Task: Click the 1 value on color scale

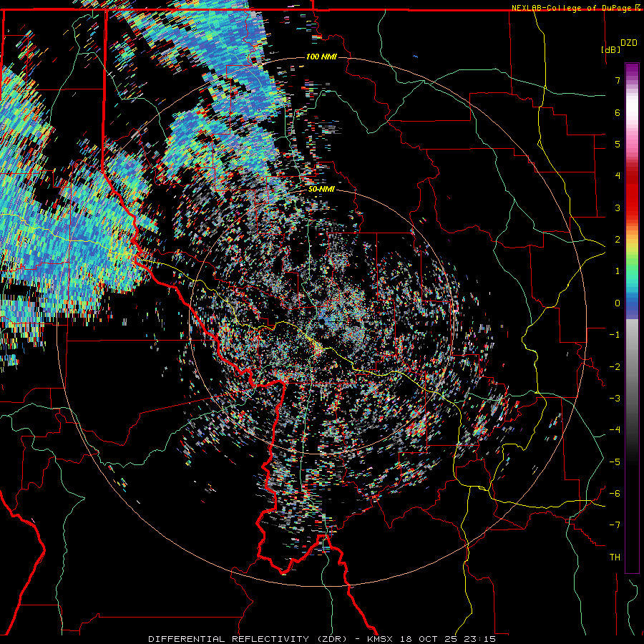Action: click(x=618, y=271)
